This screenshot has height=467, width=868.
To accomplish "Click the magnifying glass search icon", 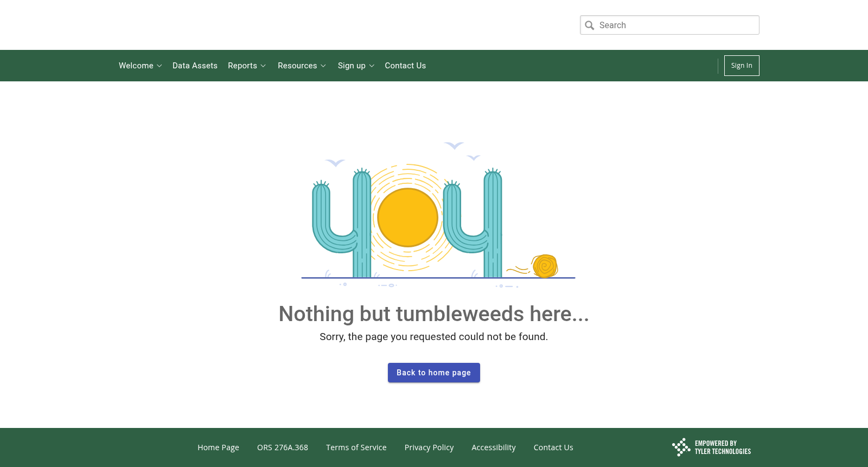I will click(590, 25).
